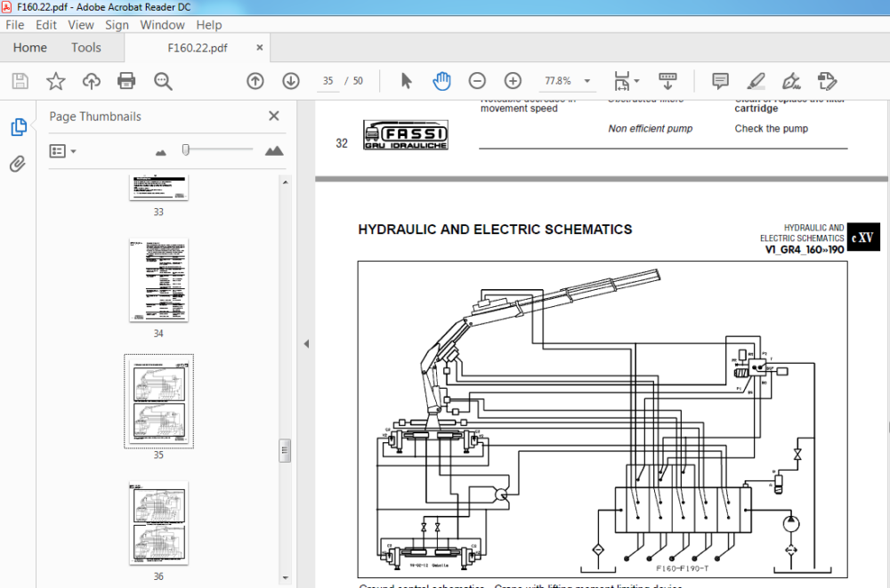Upload file to cloud icon
Viewport: 890px width, 588px height.
[91, 81]
